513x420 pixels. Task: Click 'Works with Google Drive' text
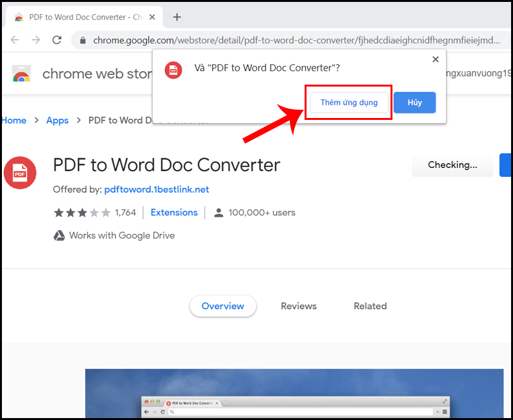point(122,235)
